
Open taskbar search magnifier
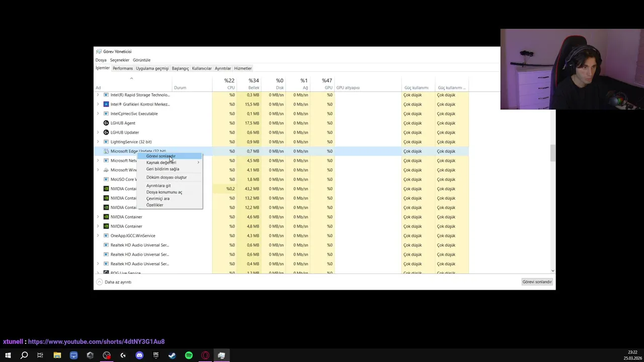click(24, 355)
